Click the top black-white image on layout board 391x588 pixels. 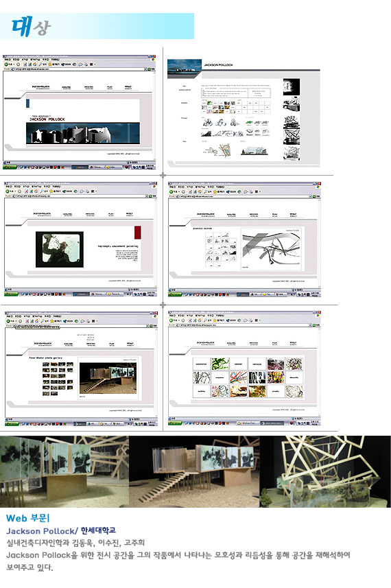point(292,87)
